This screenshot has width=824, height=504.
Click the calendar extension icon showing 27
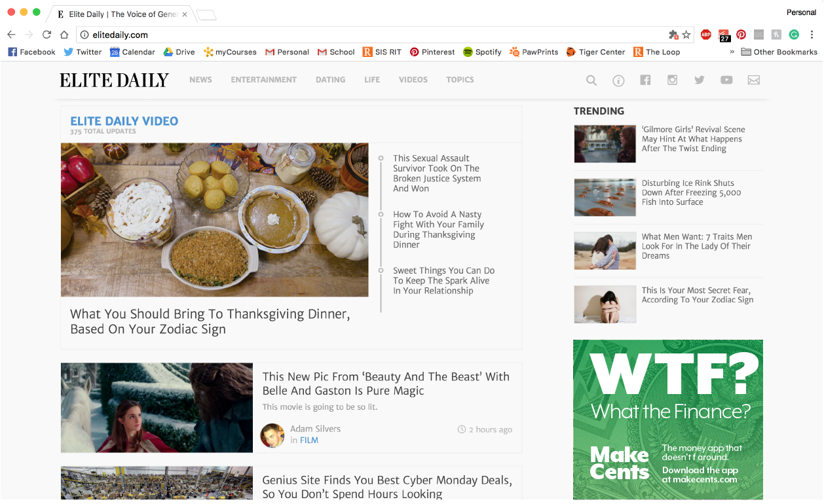tap(724, 35)
